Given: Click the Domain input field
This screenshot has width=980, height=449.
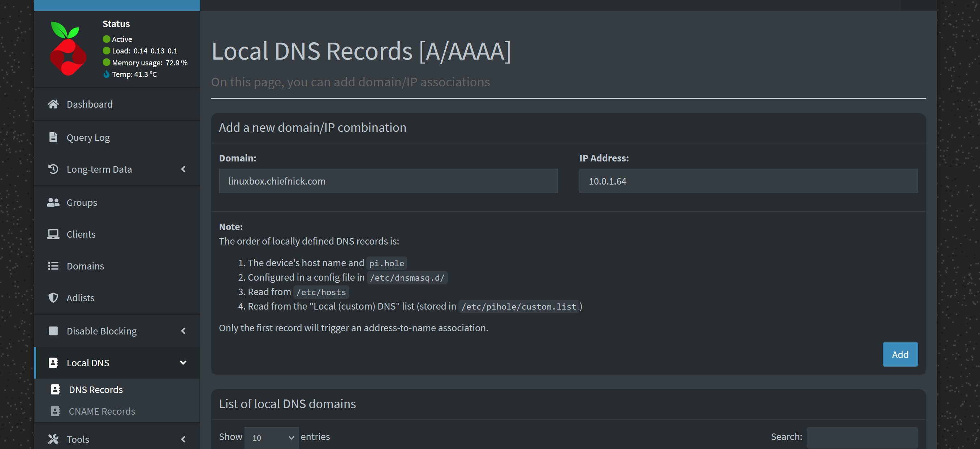Looking at the screenshot, I should [x=388, y=181].
